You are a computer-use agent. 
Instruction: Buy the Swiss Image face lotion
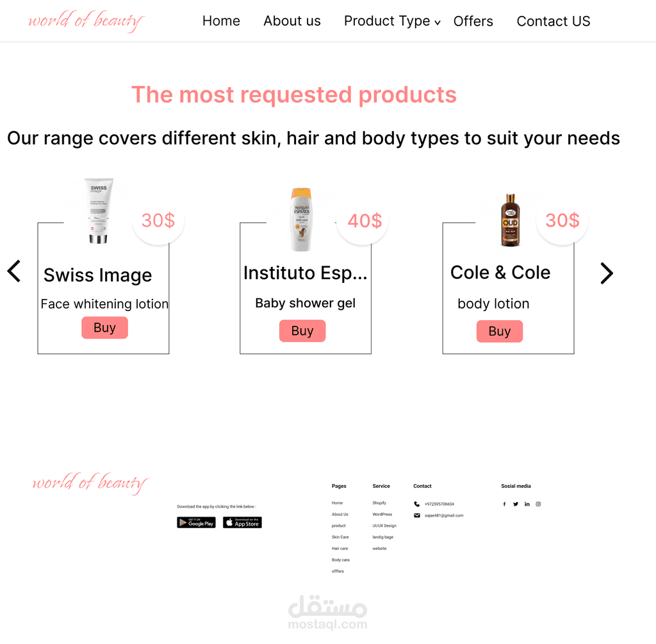(x=104, y=327)
